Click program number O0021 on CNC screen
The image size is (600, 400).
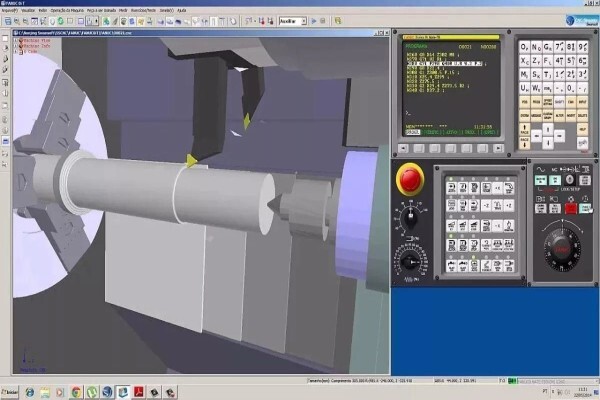pyautogui.click(x=465, y=47)
